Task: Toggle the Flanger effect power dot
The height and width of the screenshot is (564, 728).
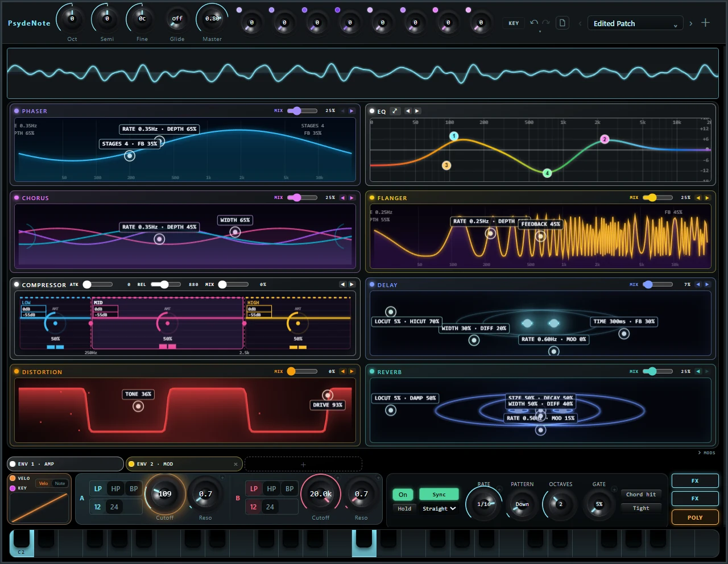Action: click(372, 198)
